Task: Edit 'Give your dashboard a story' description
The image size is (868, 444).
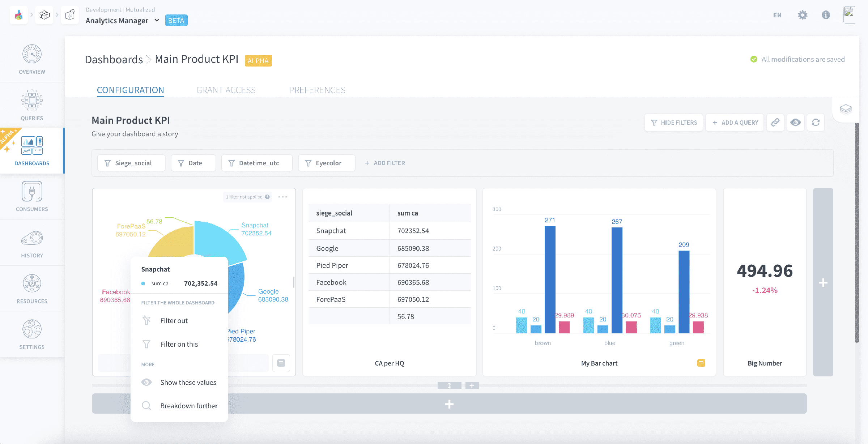Action: coord(135,134)
